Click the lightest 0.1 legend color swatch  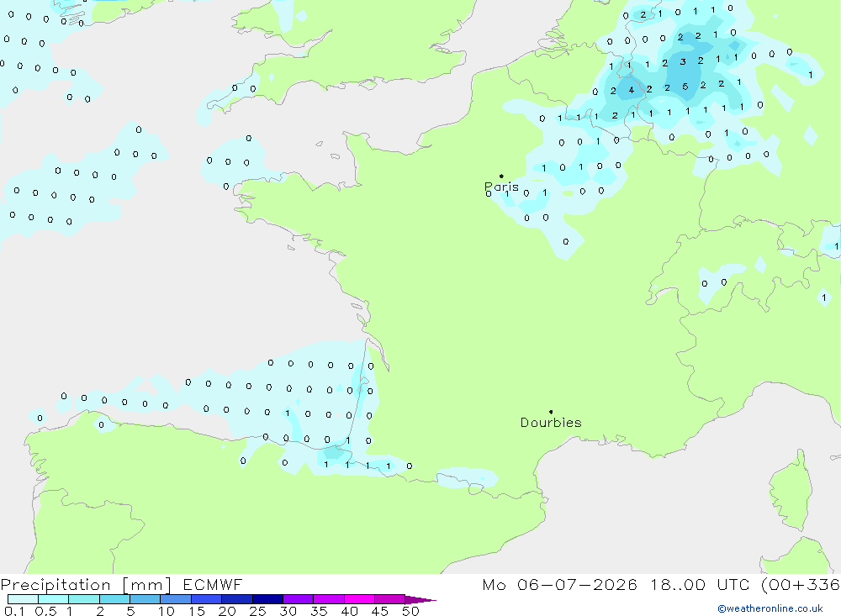click(x=23, y=599)
